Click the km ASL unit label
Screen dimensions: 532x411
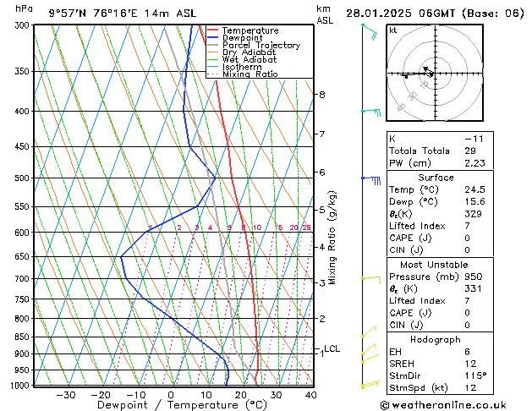pos(325,14)
